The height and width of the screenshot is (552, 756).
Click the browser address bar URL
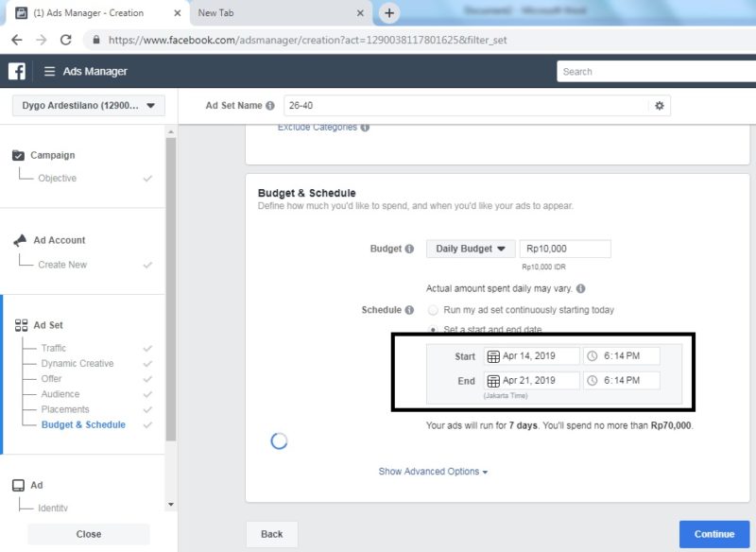(x=307, y=40)
